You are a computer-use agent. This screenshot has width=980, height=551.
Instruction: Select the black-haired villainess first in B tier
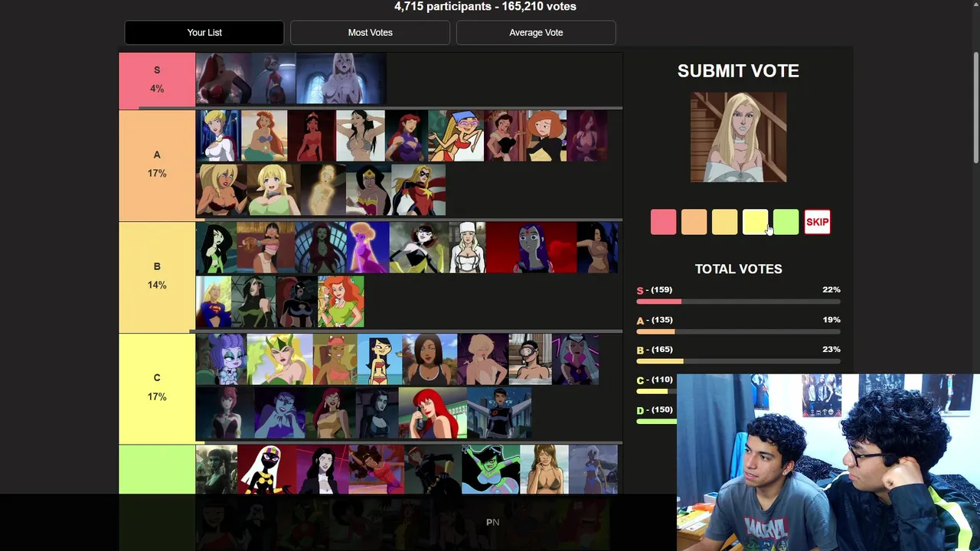coord(216,248)
